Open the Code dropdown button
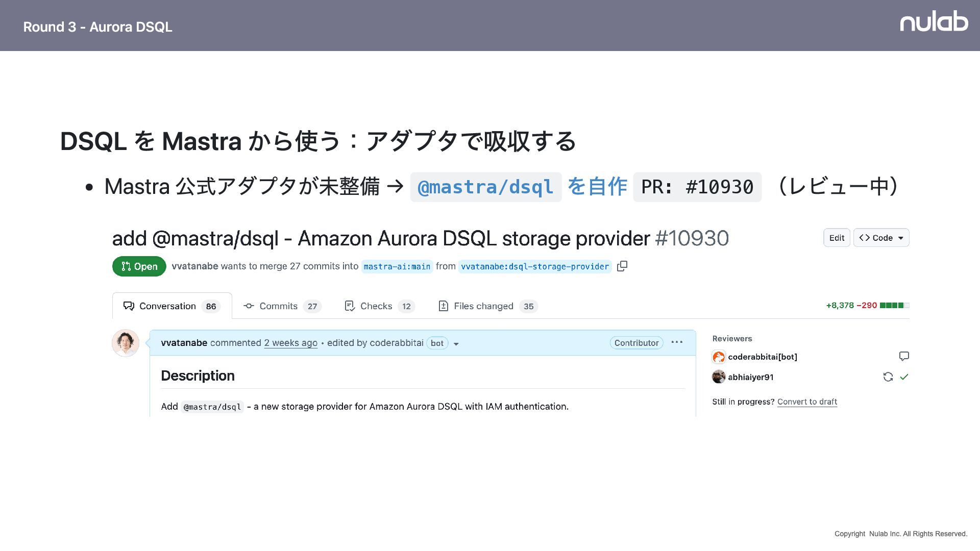 coord(881,238)
